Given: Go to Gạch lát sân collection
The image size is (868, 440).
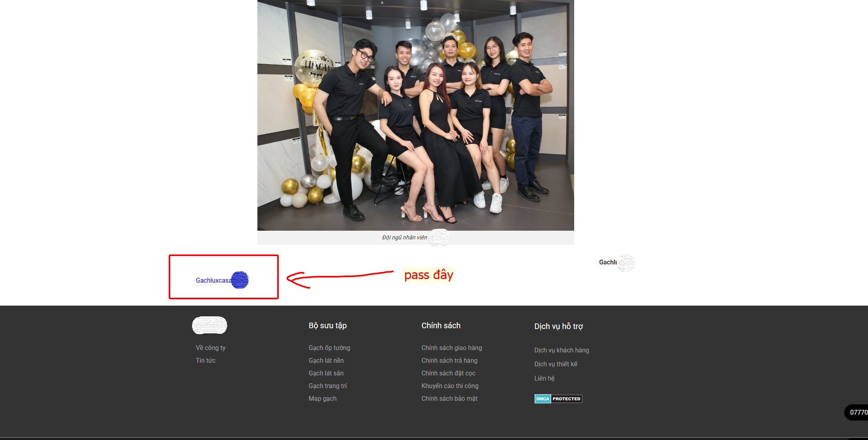Looking at the screenshot, I should coord(326,373).
